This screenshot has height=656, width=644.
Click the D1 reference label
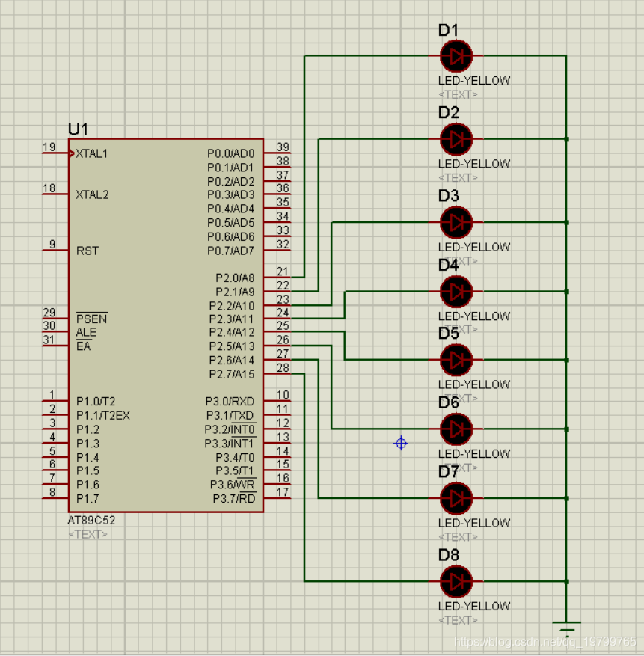(448, 30)
